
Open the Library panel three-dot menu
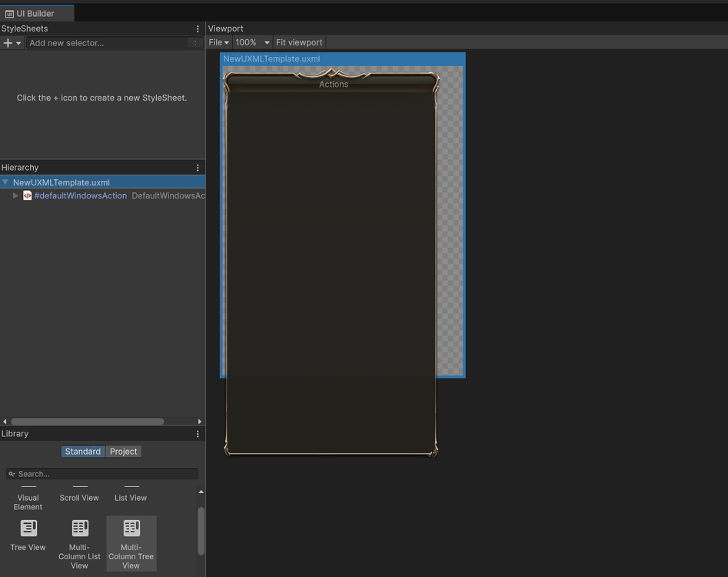pos(198,434)
